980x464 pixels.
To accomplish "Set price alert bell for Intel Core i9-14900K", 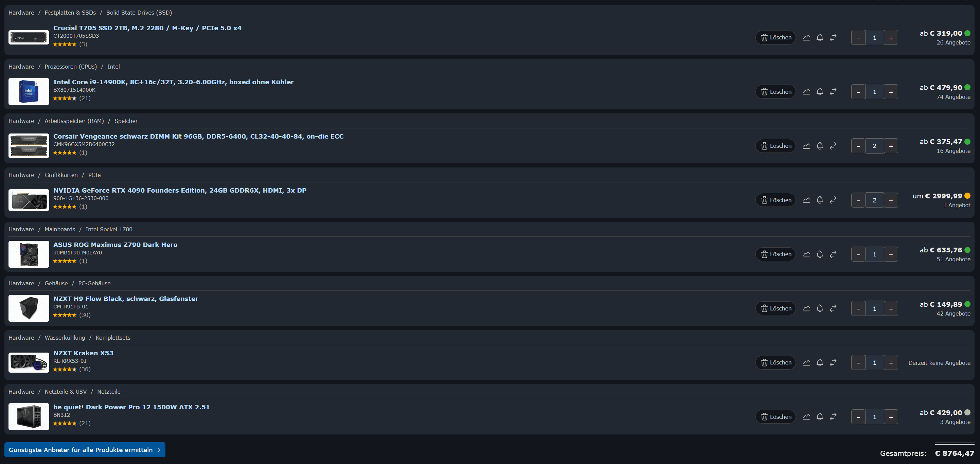I will pos(820,92).
